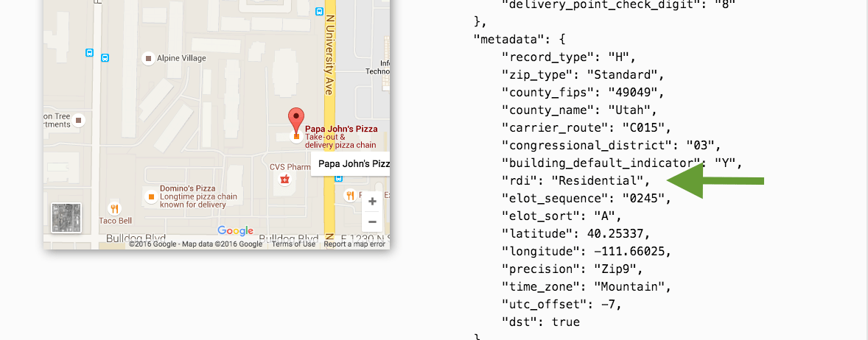Click the "elot_sort": "A" line
The width and height of the screenshot is (868, 340).
[x=561, y=216]
